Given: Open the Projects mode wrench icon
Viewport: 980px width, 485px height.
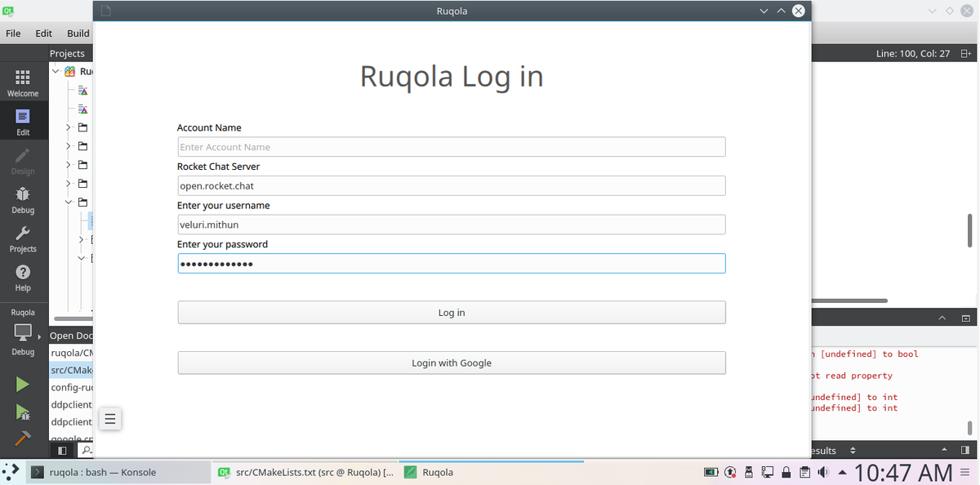Looking at the screenshot, I should point(23,238).
